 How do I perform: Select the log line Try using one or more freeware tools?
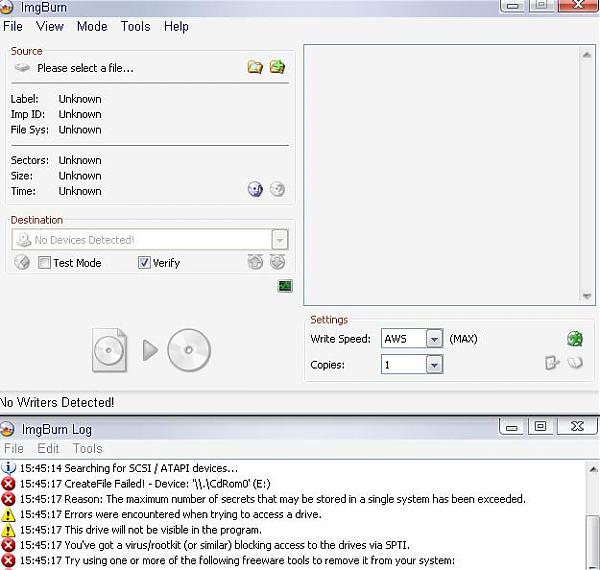point(237,560)
